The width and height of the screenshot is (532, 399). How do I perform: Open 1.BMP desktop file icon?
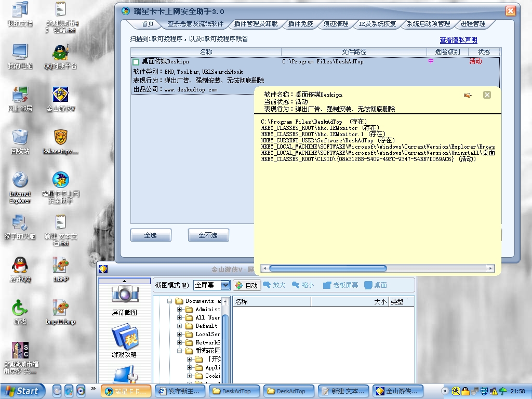click(x=60, y=270)
